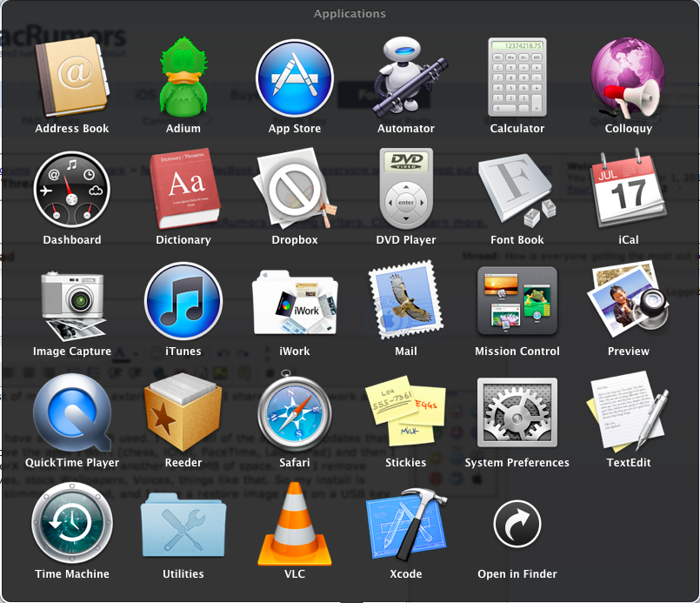This screenshot has height=603, width=700.
Task: Open iCal calendar icon
Action: click(628, 189)
